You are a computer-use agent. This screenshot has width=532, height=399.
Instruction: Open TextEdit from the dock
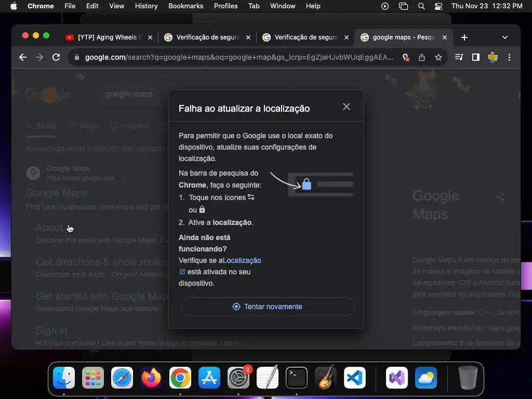click(x=268, y=378)
